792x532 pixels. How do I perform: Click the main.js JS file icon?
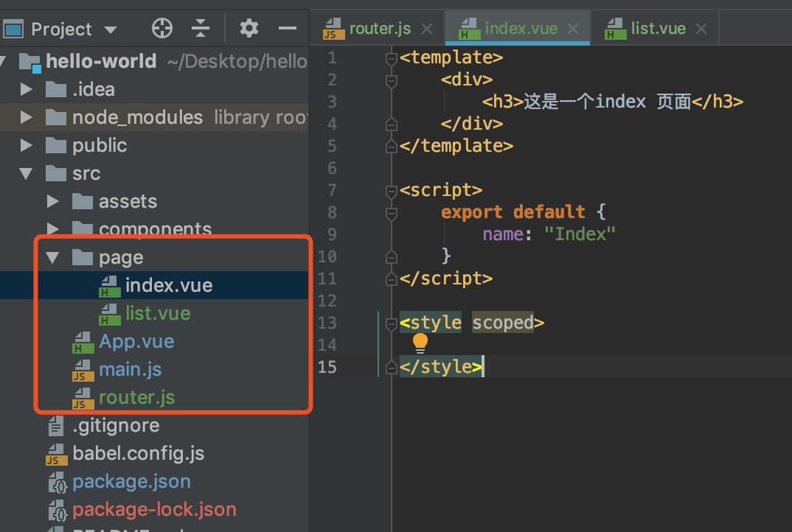click(83, 371)
